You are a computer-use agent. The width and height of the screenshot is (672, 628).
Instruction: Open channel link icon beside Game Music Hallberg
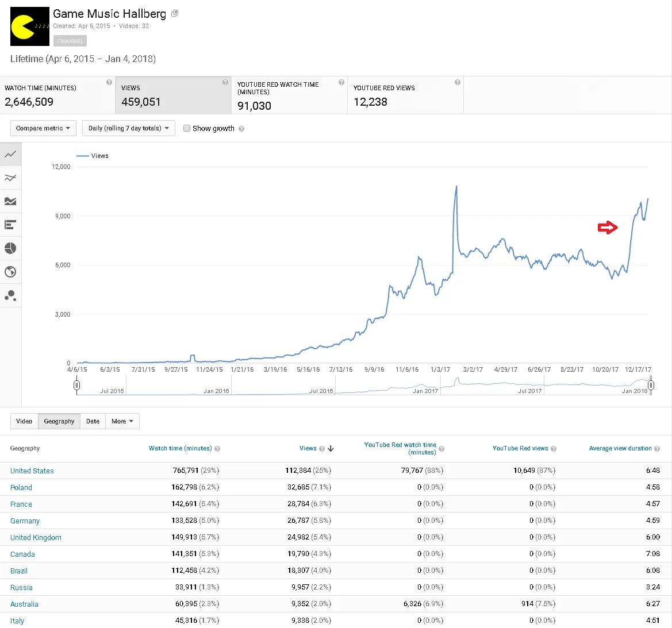pos(174,13)
